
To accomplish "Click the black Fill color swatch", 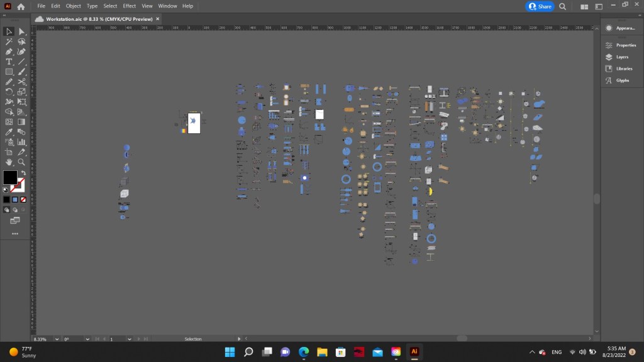I will coord(9,177).
